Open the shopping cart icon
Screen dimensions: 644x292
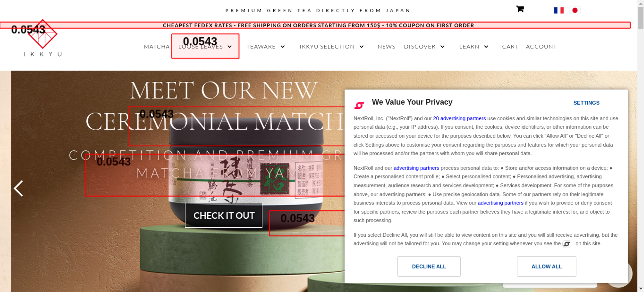520,9
